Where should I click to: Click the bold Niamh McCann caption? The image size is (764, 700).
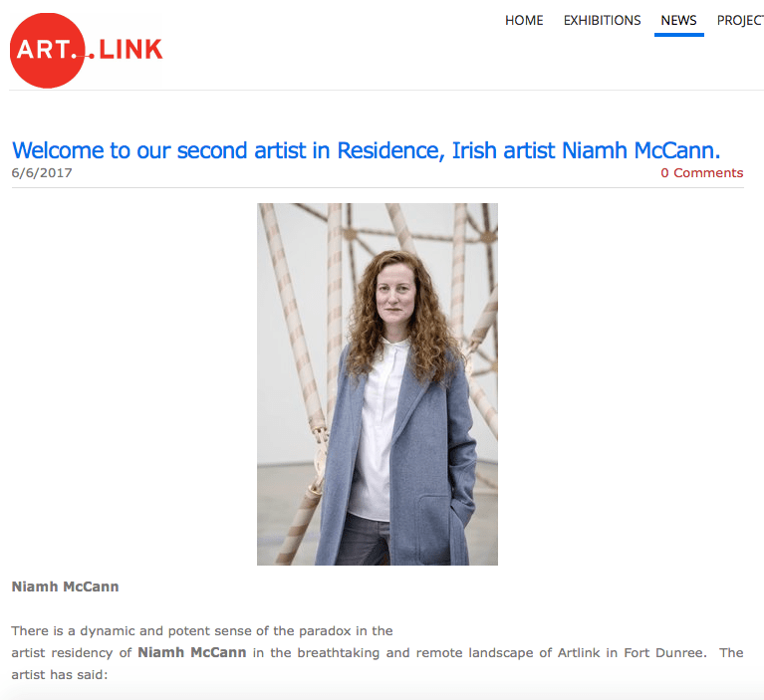pyautogui.click(x=66, y=586)
